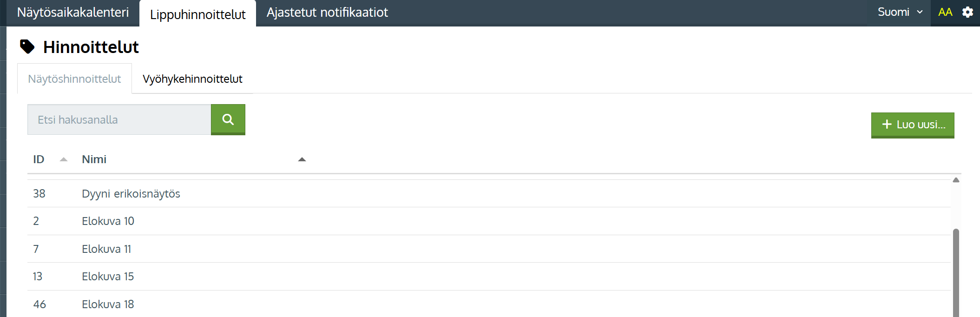
Task: Switch to the Vyöhykehinnoittelut sub-tab
Action: 192,79
